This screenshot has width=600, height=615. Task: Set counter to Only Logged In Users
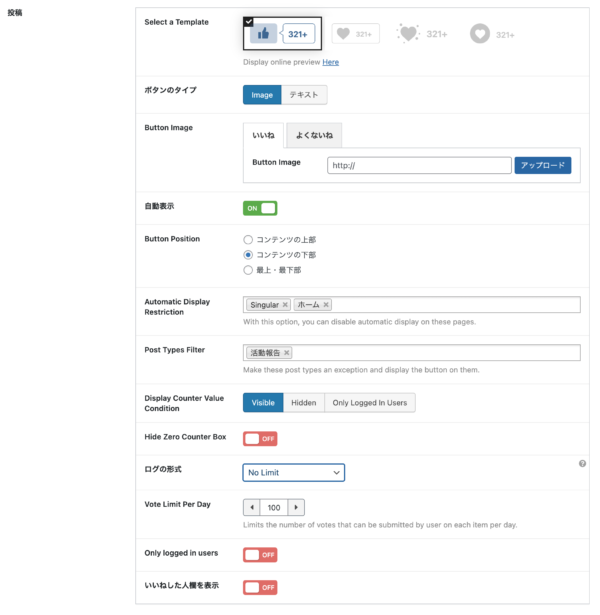[370, 403]
